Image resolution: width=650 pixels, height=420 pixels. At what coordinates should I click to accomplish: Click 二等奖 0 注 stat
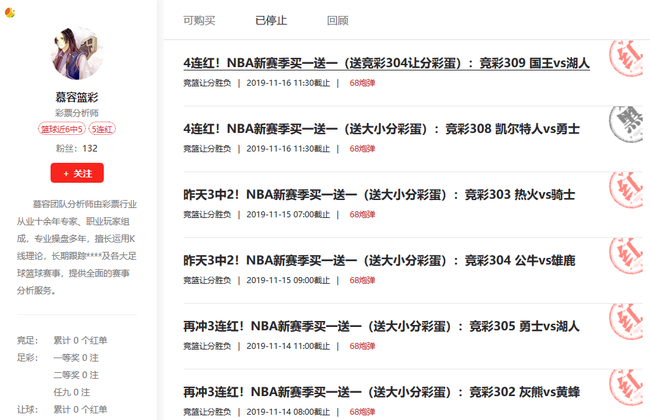coord(76,375)
